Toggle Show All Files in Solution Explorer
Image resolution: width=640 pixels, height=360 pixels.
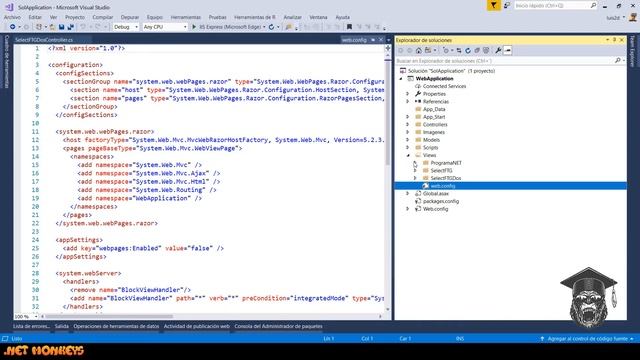pos(486,50)
